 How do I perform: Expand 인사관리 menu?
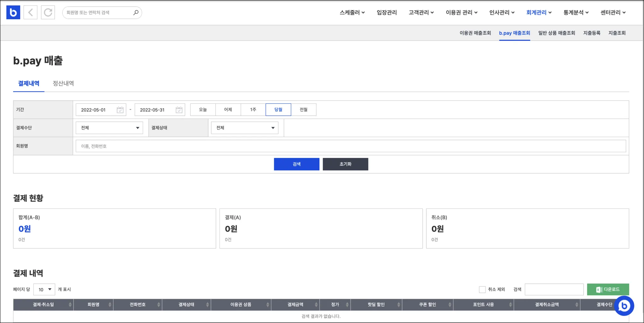pos(502,13)
